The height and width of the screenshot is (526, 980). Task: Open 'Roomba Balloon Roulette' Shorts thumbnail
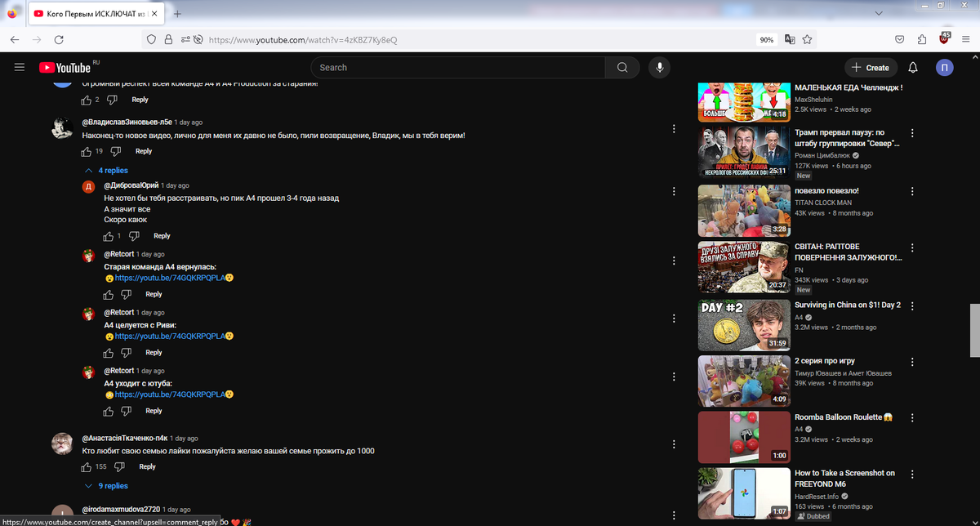[x=744, y=437]
